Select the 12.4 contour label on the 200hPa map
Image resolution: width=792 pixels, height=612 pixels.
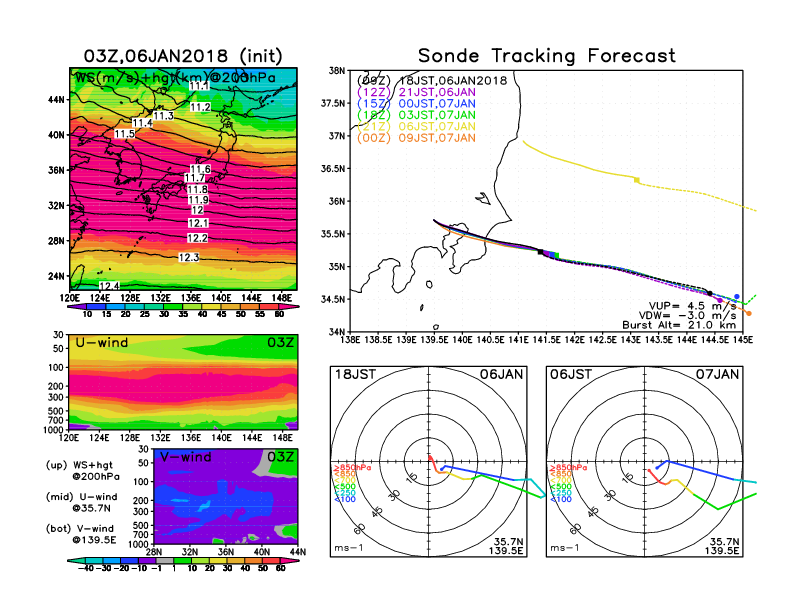point(109,286)
